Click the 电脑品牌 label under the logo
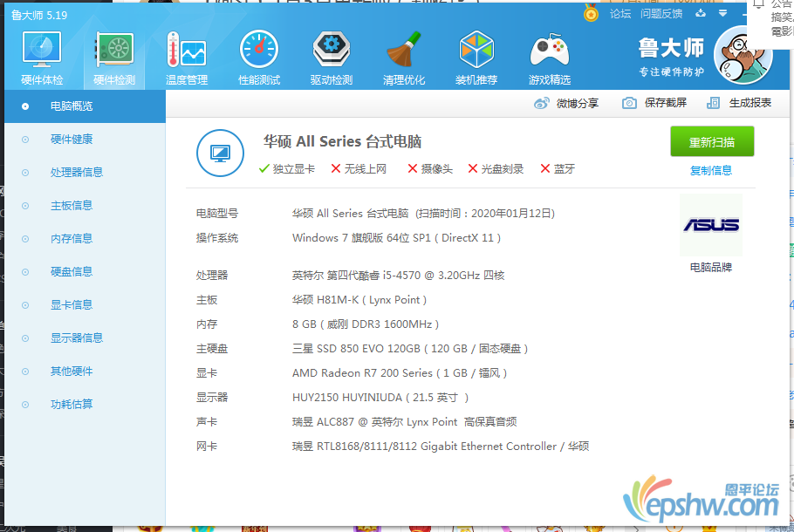The height and width of the screenshot is (532, 794). coord(711,267)
